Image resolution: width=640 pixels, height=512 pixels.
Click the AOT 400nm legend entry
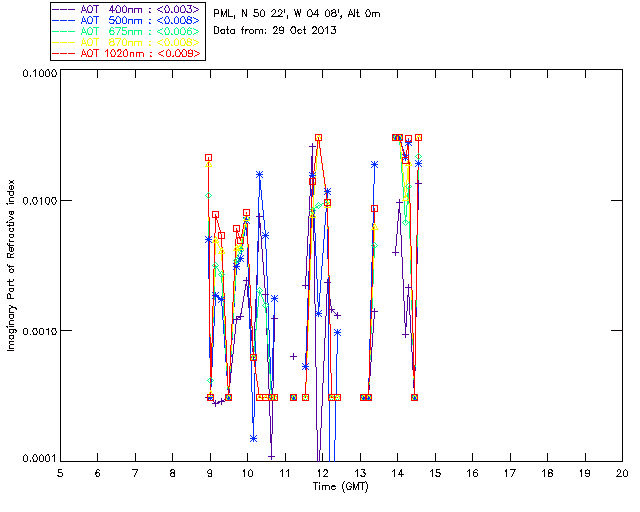pos(128,9)
